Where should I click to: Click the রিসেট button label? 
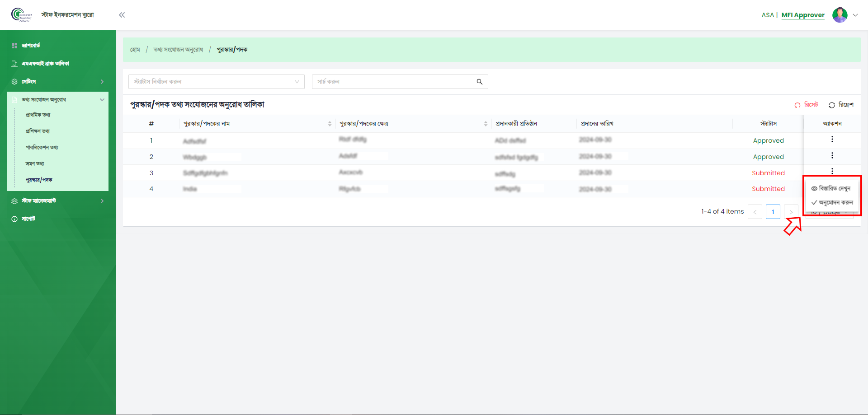click(811, 105)
